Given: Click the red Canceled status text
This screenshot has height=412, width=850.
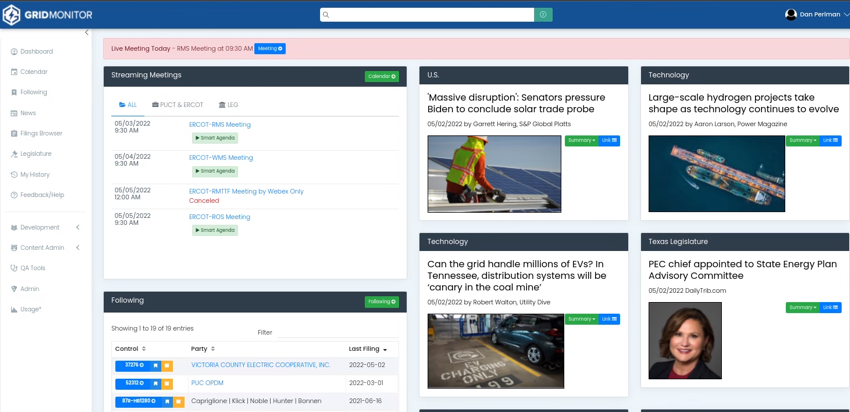Looking at the screenshot, I should click(x=204, y=201).
